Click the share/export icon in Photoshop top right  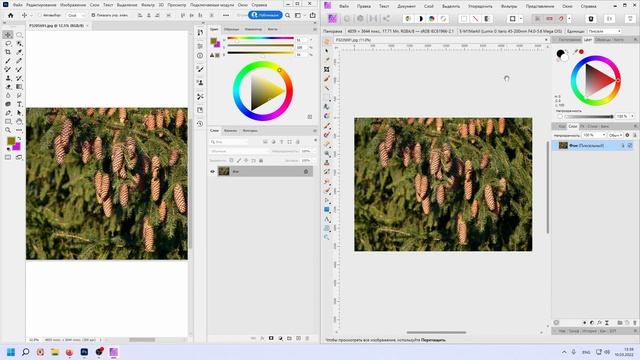(x=313, y=15)
